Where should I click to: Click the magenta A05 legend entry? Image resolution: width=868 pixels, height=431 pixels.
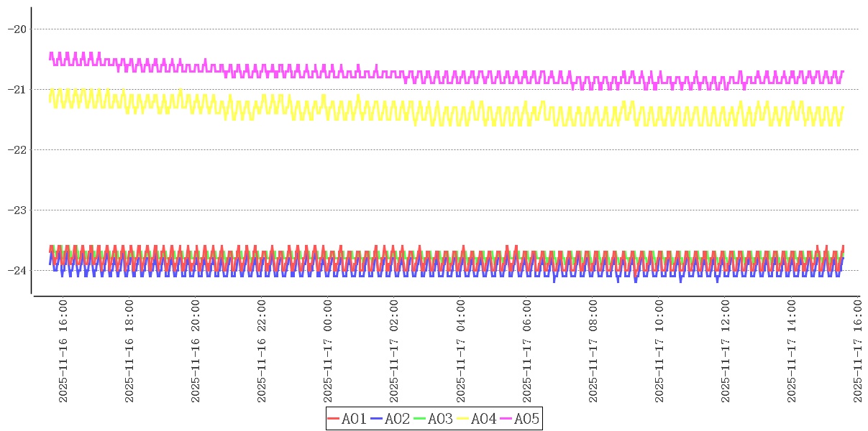click(x=520, y=419)
